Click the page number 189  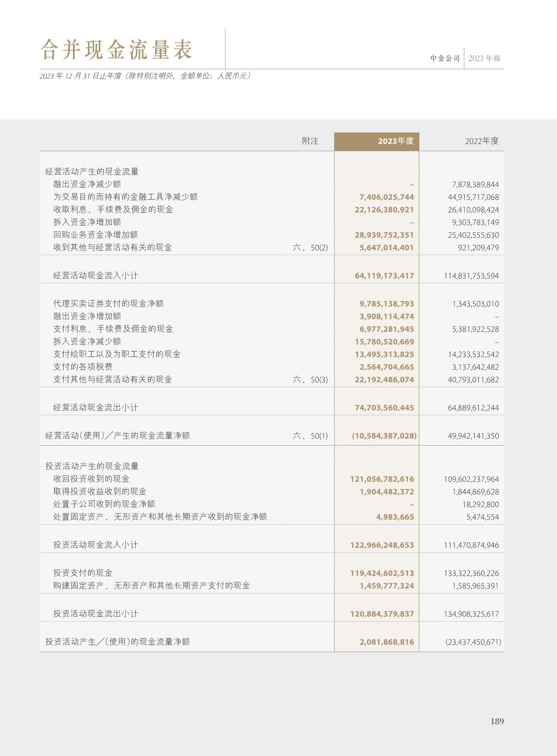(497, 721)
